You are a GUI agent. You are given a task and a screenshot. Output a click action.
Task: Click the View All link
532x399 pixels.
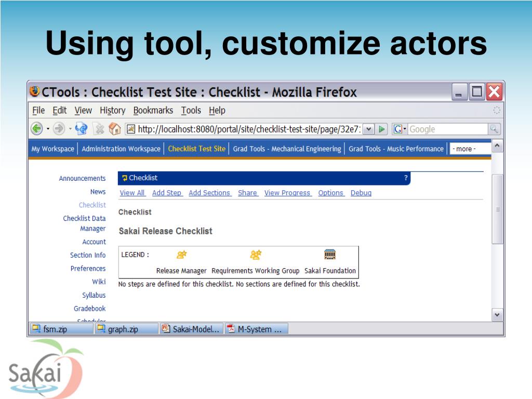pos(132,193)
